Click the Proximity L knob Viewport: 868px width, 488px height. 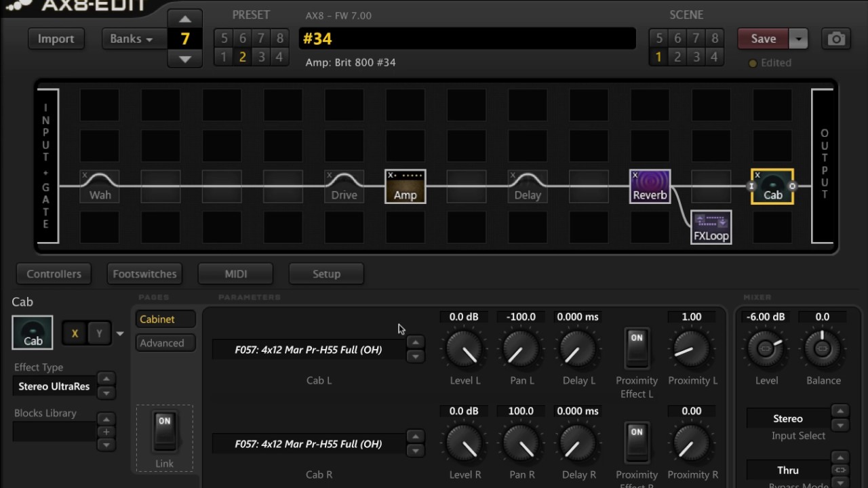[x=692, y=350]
